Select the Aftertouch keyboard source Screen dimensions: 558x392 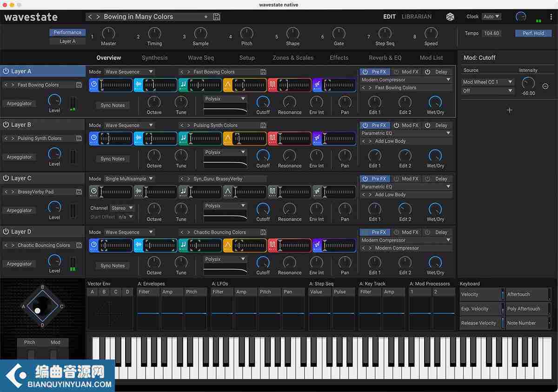coord(528,294)
